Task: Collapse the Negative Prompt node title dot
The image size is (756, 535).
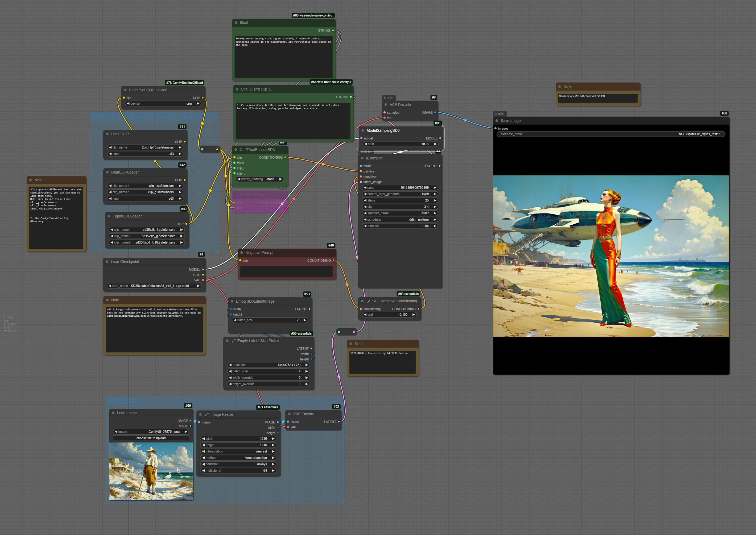Action: tap(242, 253)
